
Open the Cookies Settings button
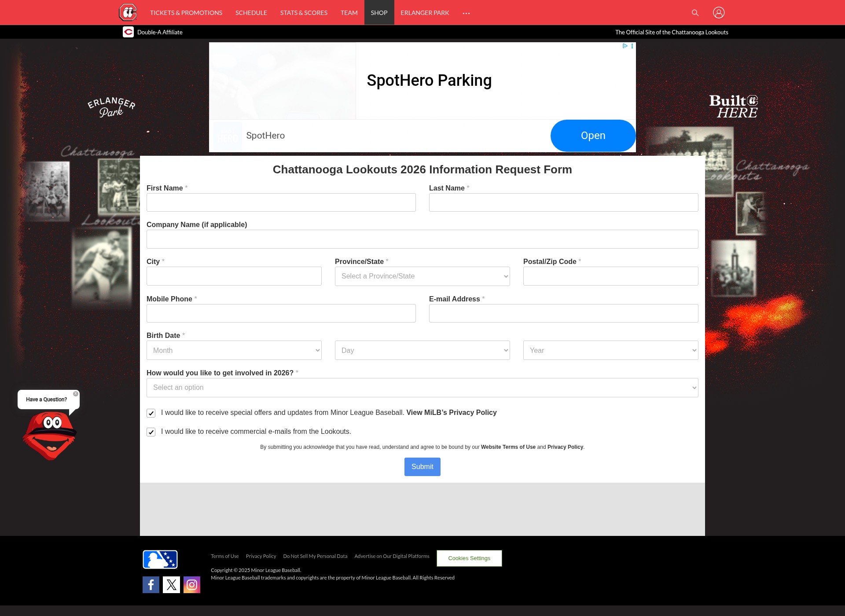coord(469,558)
